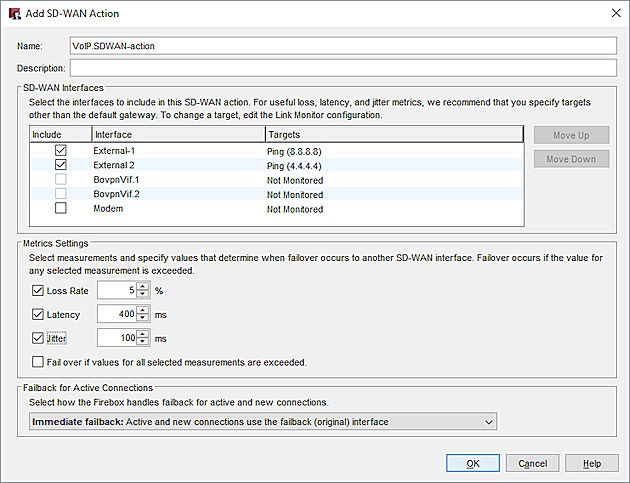630x483 pixels.
Task: Increase the Loss Rate value with up arrow
Action: tap(143, 287)
